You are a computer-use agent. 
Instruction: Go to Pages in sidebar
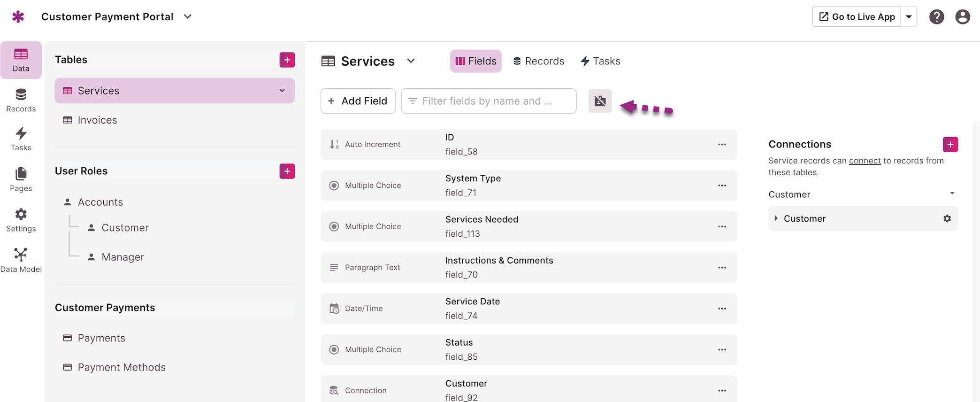tap(21, 180)
